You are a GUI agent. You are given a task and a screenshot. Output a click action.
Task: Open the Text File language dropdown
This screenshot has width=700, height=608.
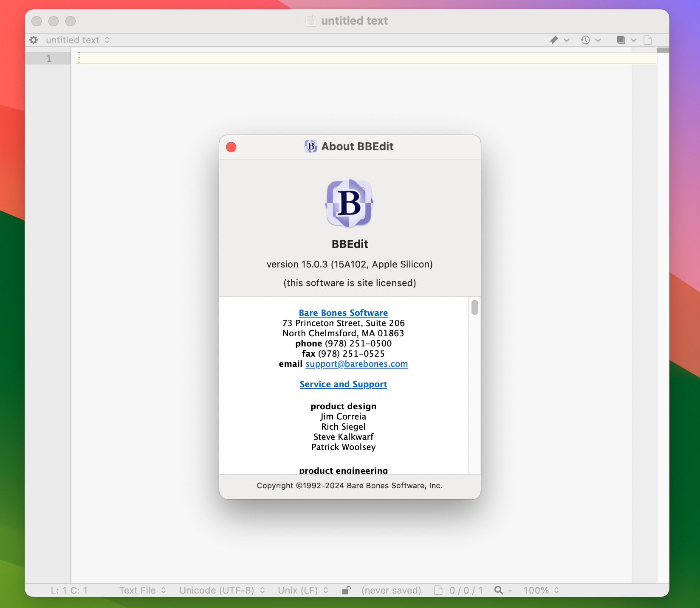pos(142,590)
